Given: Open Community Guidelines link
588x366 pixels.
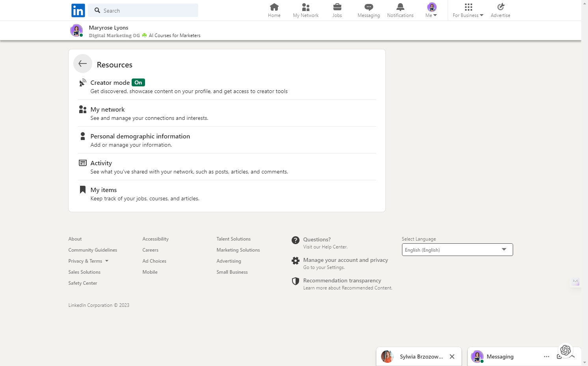Looking at the screenshot, I should pyautogui.click(x=93, y=250).
